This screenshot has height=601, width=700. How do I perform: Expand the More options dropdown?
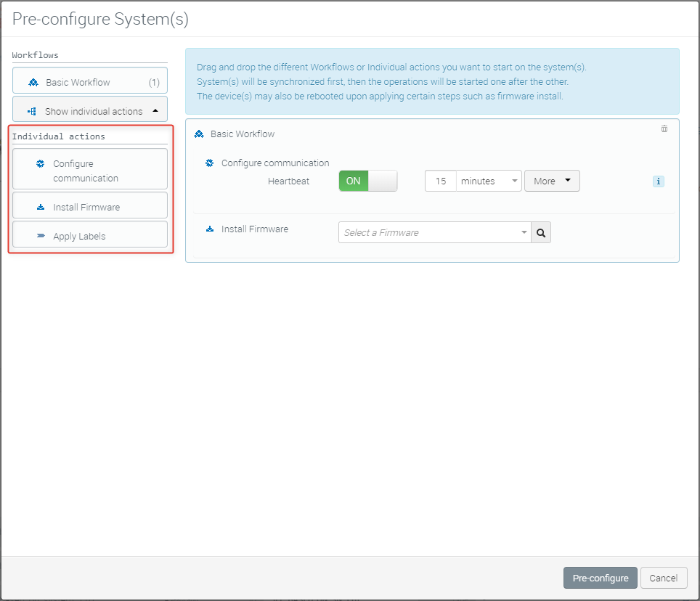(552, 181)
